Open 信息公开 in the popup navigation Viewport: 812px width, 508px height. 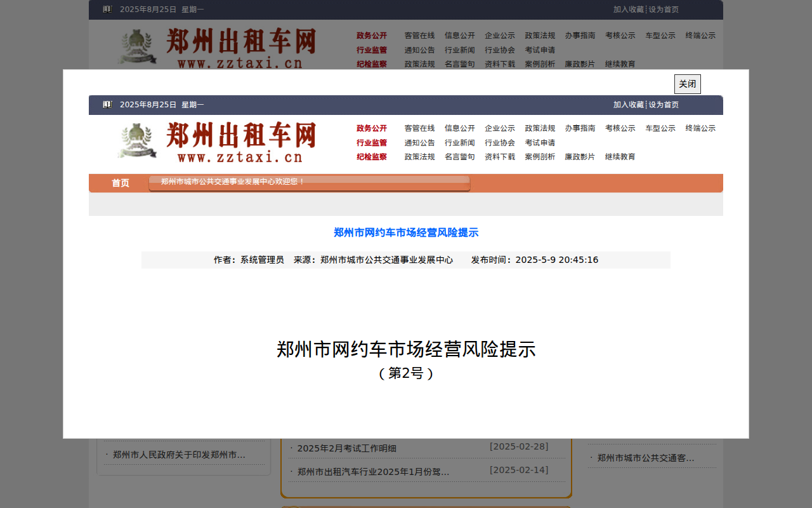tap(460, 128)
